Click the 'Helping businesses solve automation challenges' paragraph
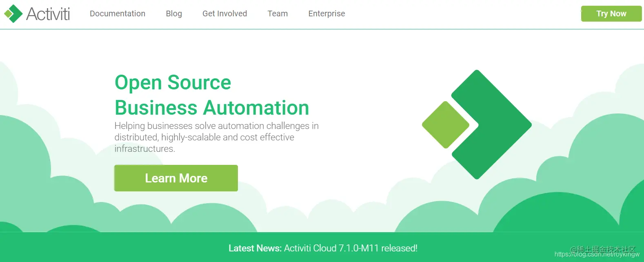This screenshot has width=644, height=262. pos(216,137)
